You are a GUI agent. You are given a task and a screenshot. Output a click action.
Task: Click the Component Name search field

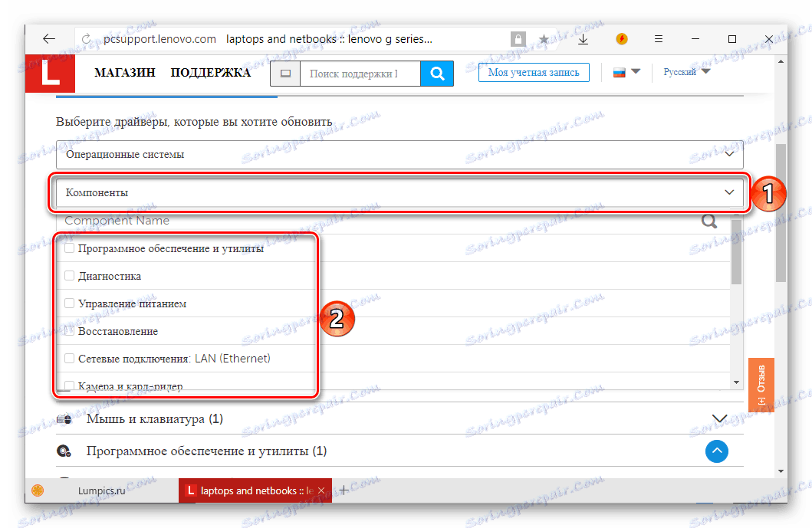(307, 220)
